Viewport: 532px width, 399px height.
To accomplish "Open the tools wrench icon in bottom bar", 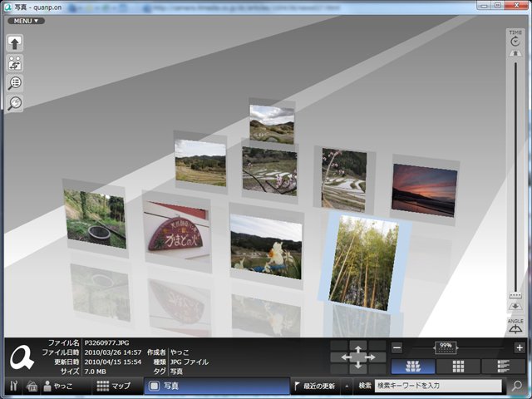I will (13, 386).
